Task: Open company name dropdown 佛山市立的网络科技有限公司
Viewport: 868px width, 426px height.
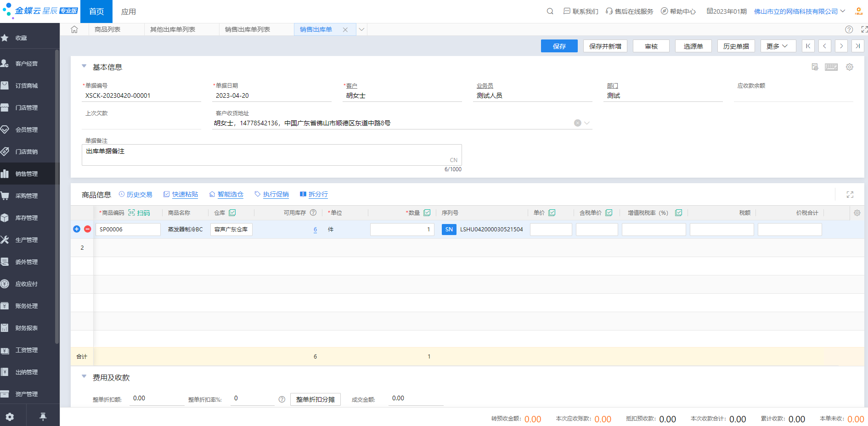Action: pos(800,11)
